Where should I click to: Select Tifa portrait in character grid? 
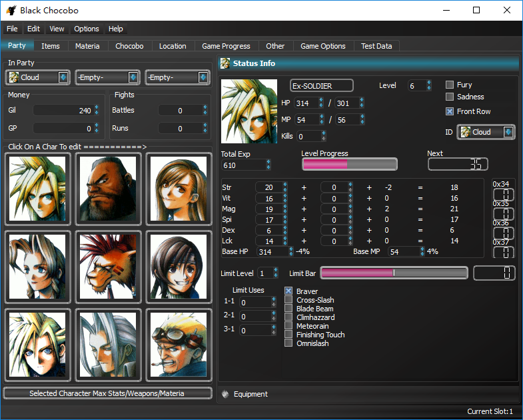point(179,189)
